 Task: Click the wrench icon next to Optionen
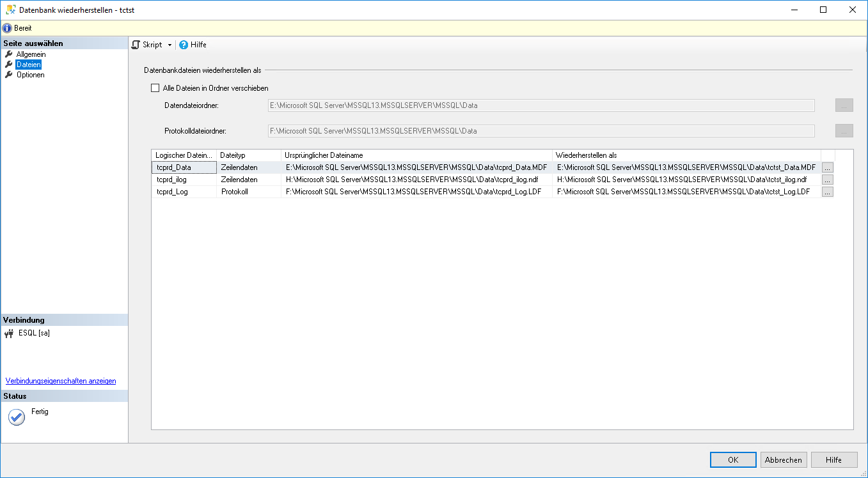pos(9,75)
